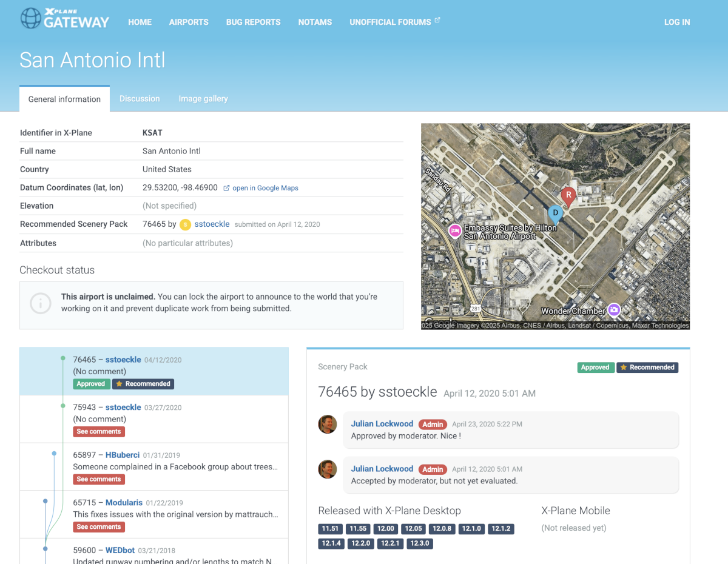Click version tag 12.05
Viewport: 728px width, 564px height.
click(x=414, y=529)
